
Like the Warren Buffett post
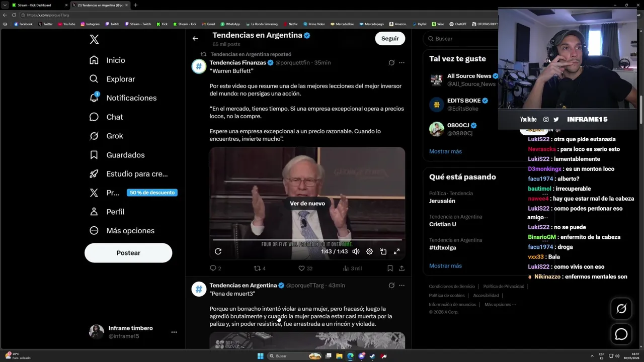coord(305,268)
